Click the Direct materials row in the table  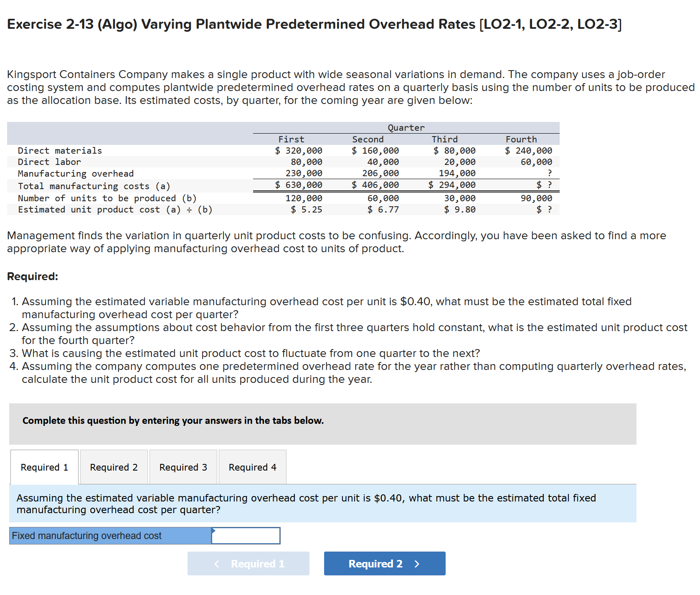[167, 150]
